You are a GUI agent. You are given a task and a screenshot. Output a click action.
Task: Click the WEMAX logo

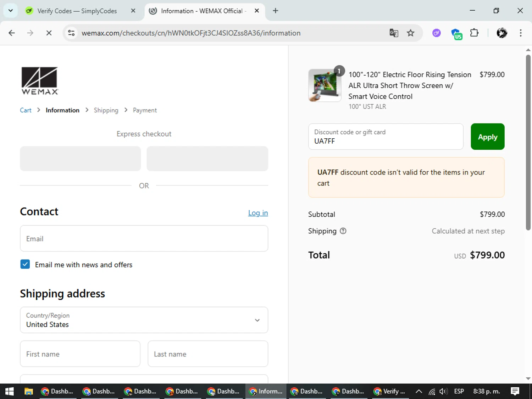click(39, 81)
